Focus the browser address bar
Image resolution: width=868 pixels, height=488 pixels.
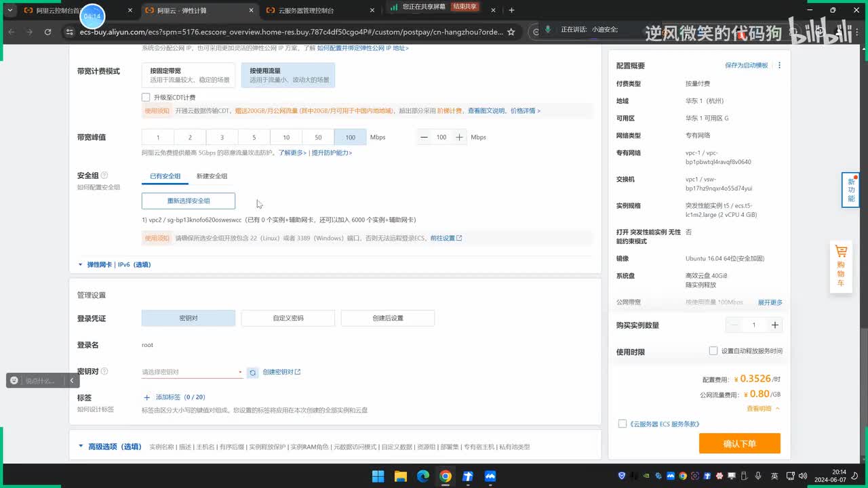pos(292,32)
